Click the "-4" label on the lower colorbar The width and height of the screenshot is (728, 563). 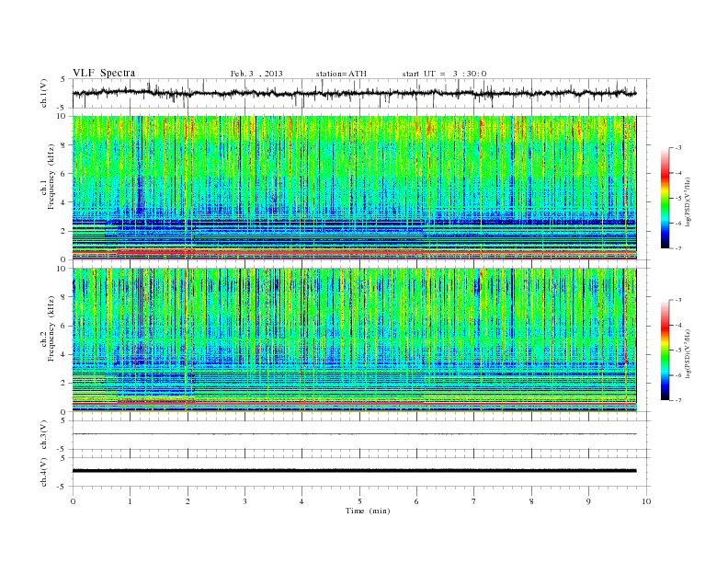click(x=678, y=325)
